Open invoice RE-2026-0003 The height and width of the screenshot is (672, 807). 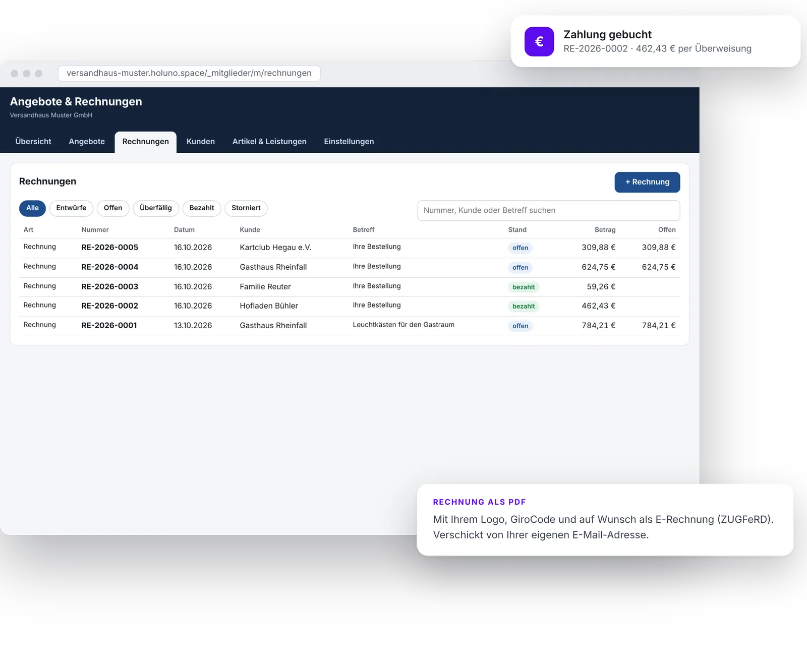tap(110, 287)
